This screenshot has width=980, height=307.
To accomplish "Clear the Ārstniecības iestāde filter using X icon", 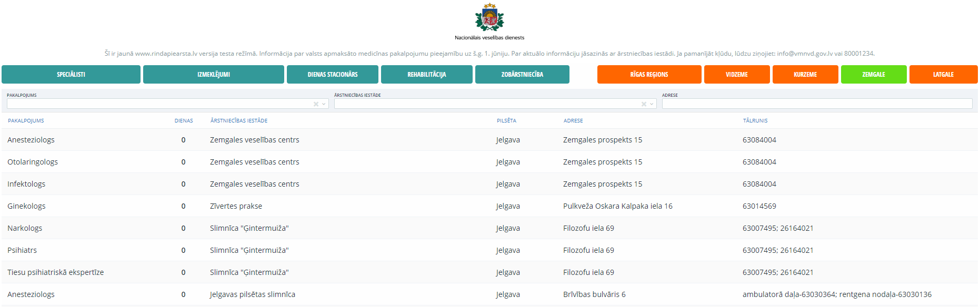I will 644,104.
